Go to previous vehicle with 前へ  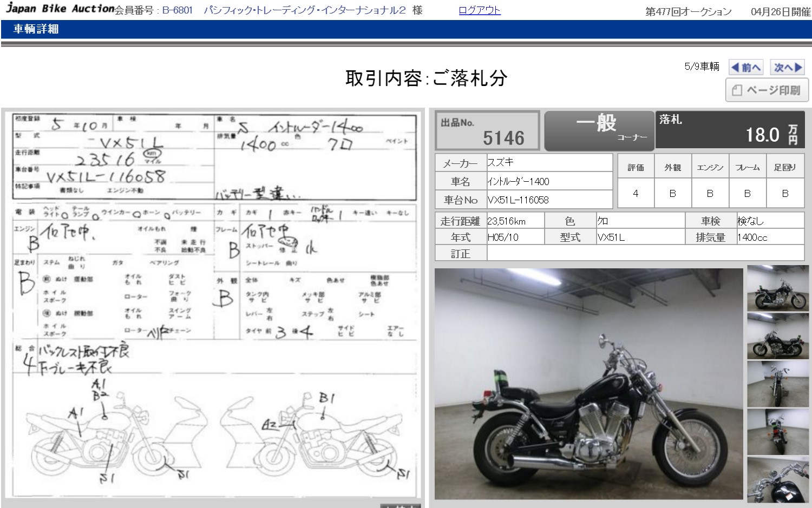745,68
